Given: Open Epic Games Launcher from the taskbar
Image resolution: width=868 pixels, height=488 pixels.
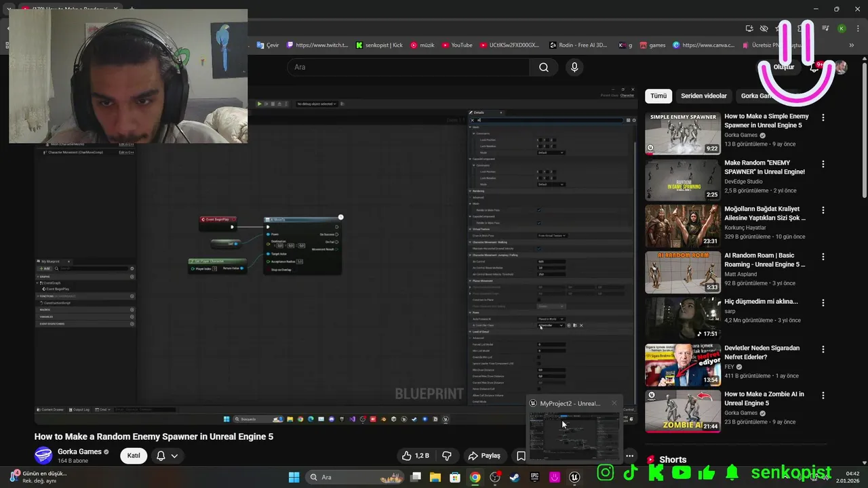Looking at the screenshot, I should (534, 477).
